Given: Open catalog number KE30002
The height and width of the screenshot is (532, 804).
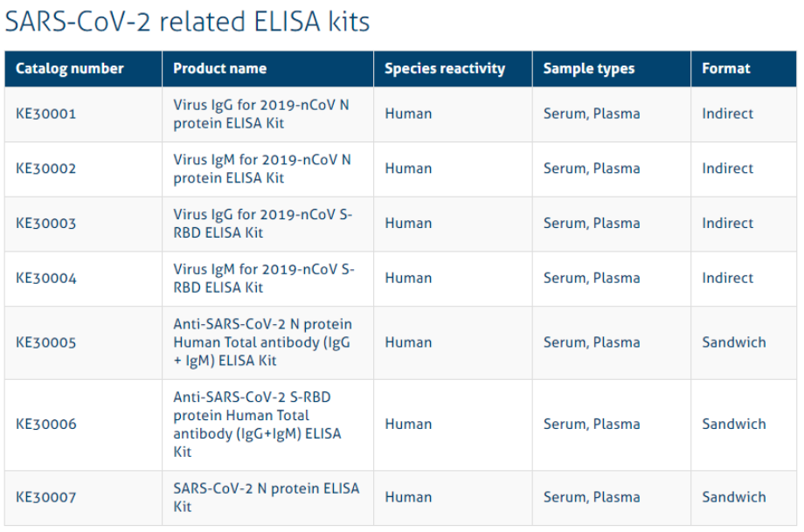Looking at the screenshot, I should point(45,169).
